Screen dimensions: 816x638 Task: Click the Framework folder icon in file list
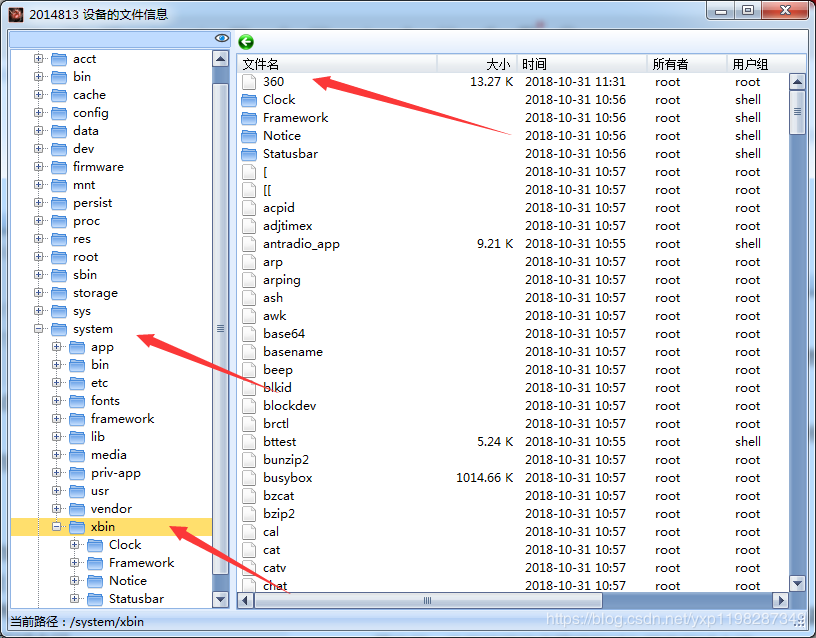tap(249, 118)
